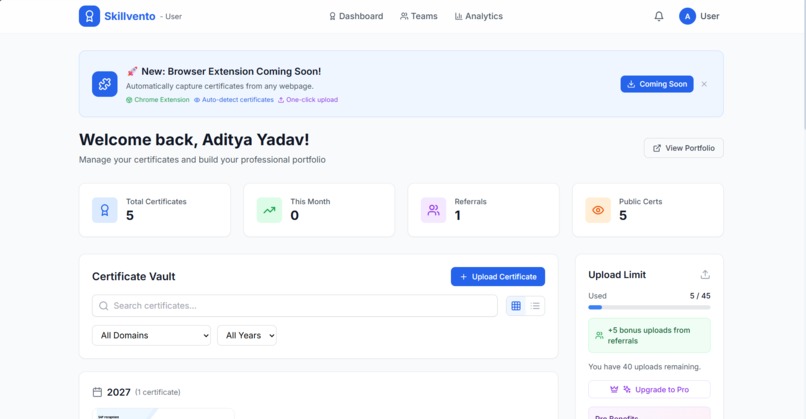806x419 pixels.
Task: Click the 40 uploads remaining message
Action: 645,367
